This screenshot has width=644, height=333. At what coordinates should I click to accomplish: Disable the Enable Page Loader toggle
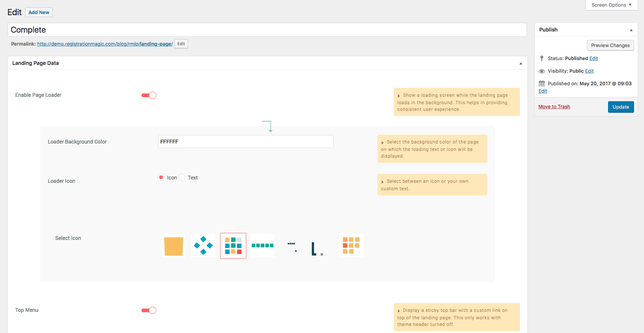tap(149, 95)
